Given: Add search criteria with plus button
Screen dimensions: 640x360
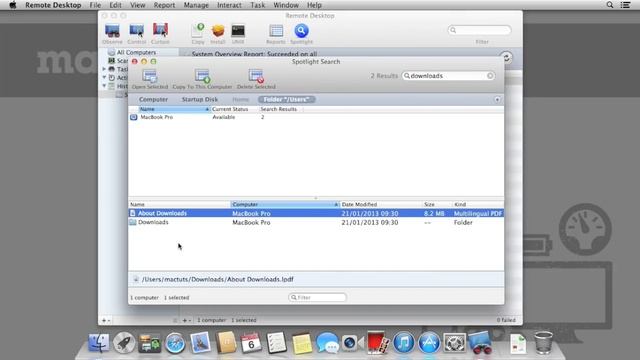Looking at the screenshot, I should [x=497, y=100].
